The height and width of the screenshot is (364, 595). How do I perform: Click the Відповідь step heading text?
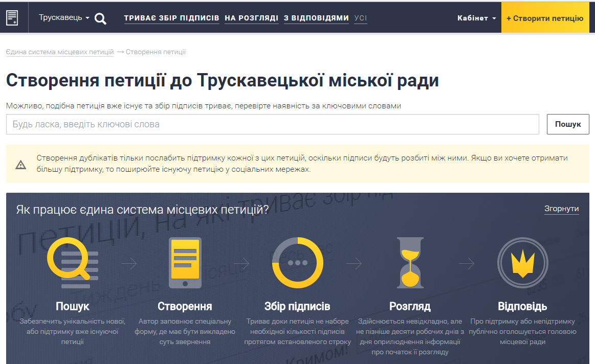(522, 306)
